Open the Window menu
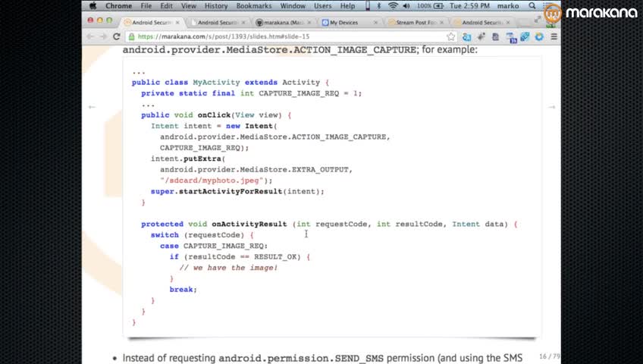Screen dimensions: 643x364 coord(293,6)
